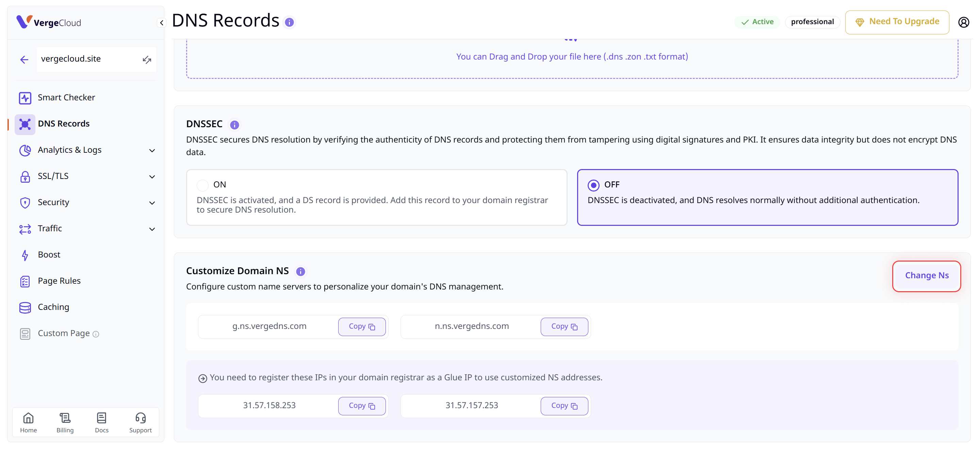Collapse the sidebar with the chevron toggle
Screen dimensions: 980x449
(x=161, y=23)
